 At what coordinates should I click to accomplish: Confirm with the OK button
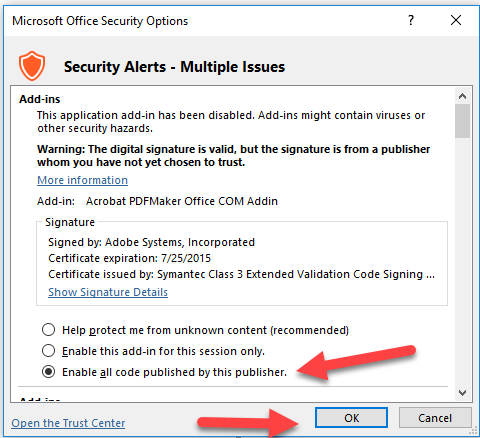pos(351,418)
